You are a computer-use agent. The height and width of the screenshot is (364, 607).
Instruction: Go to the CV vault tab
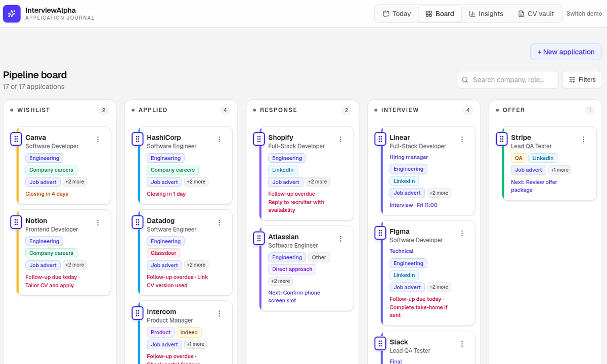tap(536, 14)
